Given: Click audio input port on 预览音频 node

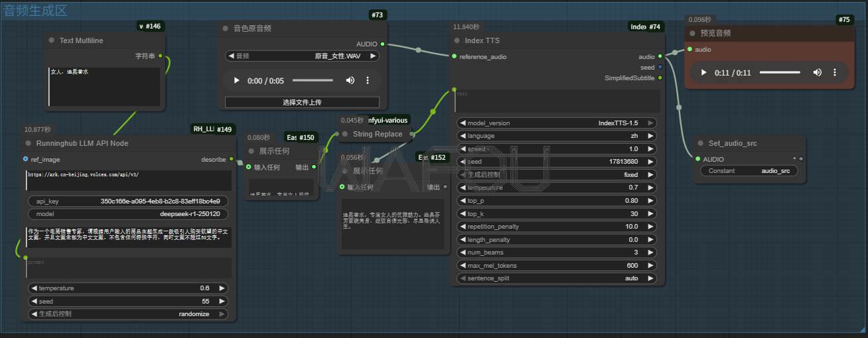Looking at the screenshot, I should pos(690,49).
